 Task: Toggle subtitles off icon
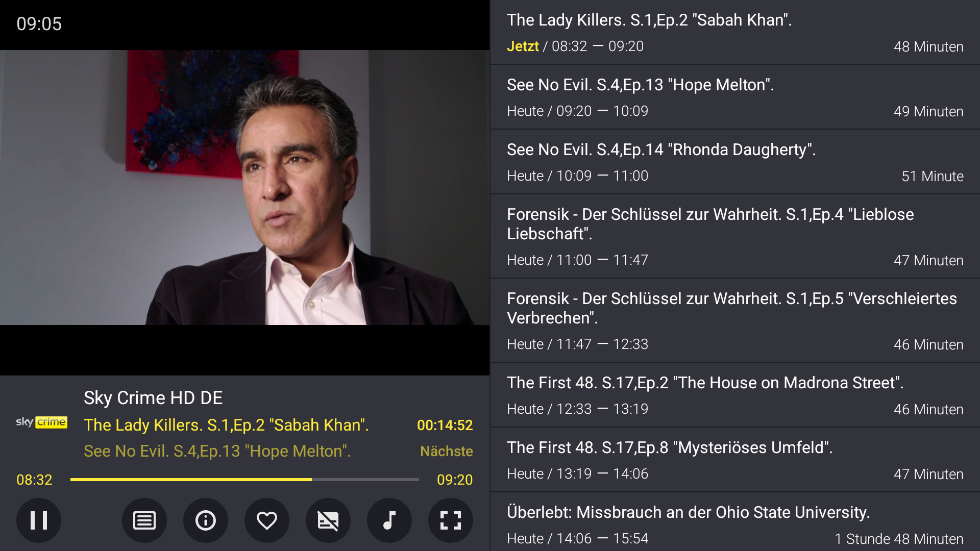coord(328,520)
